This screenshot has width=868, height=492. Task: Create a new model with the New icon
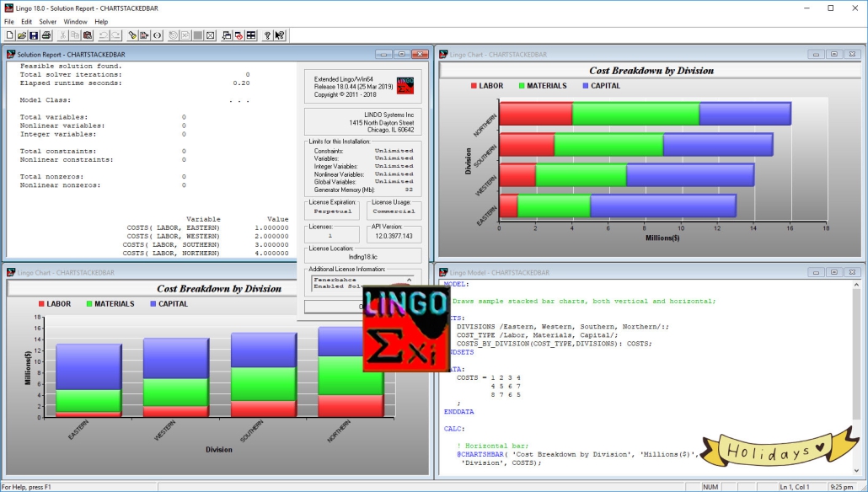click(10, 35)
